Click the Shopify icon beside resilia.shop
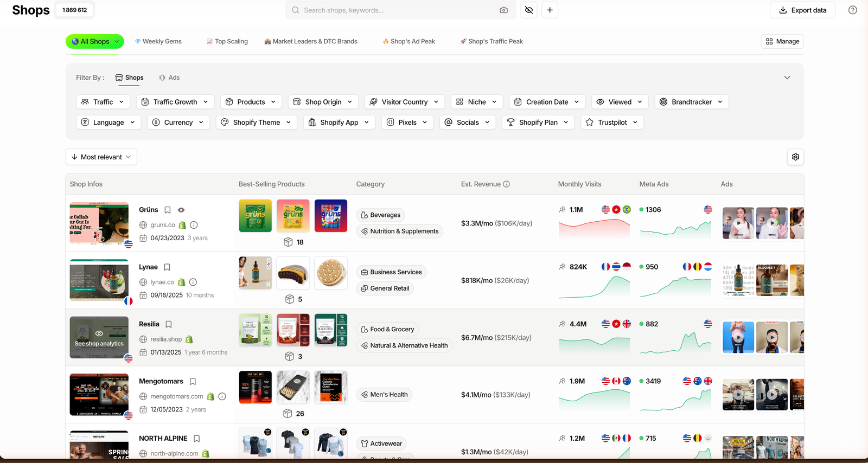Image resolution: width=868 pixels, height=463 pixels. (189, 339)
